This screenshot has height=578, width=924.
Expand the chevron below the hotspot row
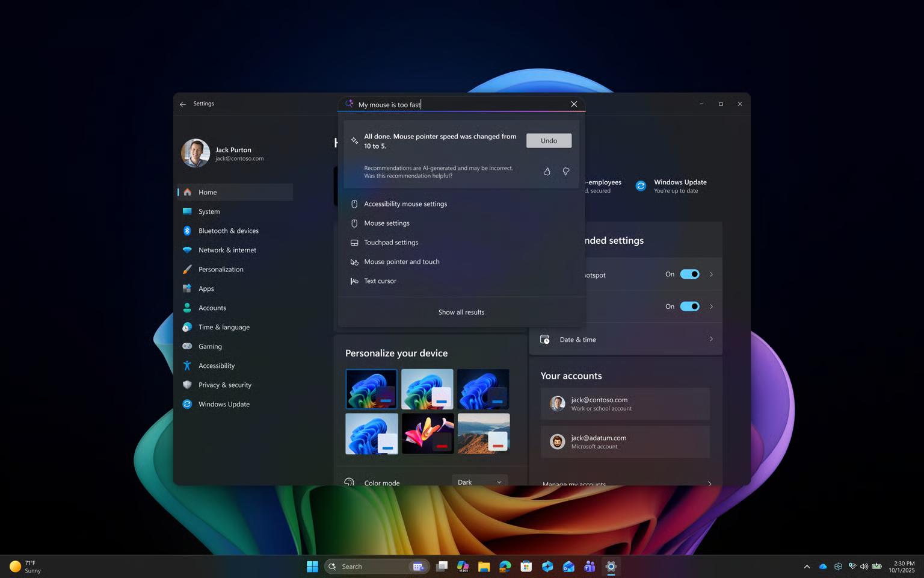[x=711, y=306]
